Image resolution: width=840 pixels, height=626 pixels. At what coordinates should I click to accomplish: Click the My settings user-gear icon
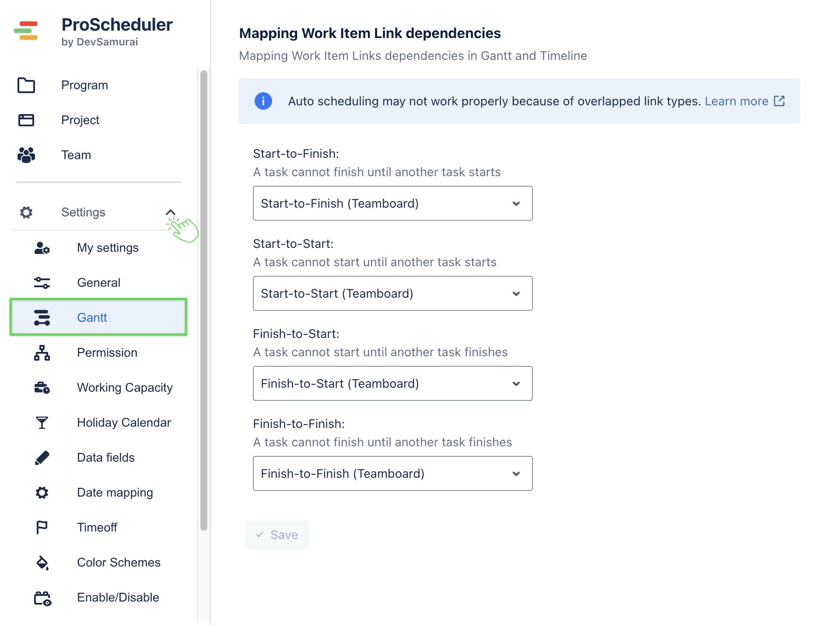(x=42, y=248)
